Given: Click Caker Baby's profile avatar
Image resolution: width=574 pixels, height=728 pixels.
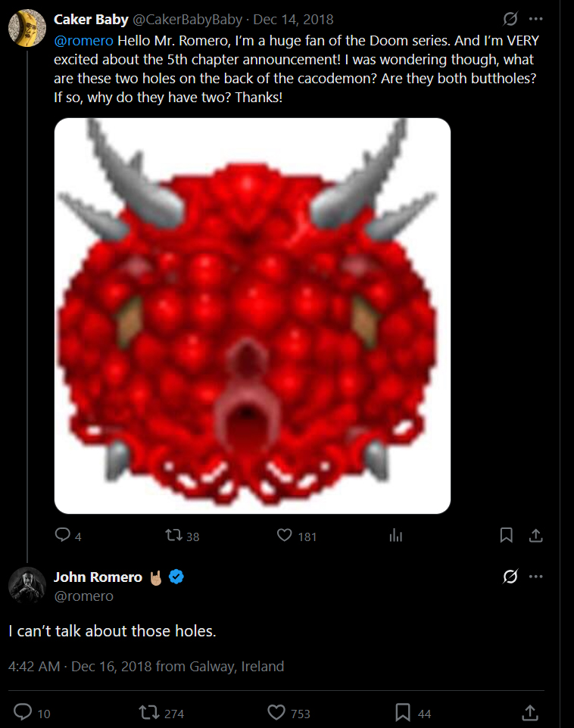Looking at the screenshot, I should [x=27, y=28].
